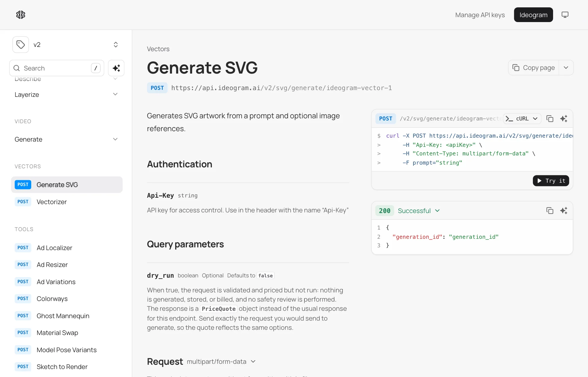This screenshot has width=588, height=377.
Task: Open the Ghost Mannequin endpoint
Action: 67,316
